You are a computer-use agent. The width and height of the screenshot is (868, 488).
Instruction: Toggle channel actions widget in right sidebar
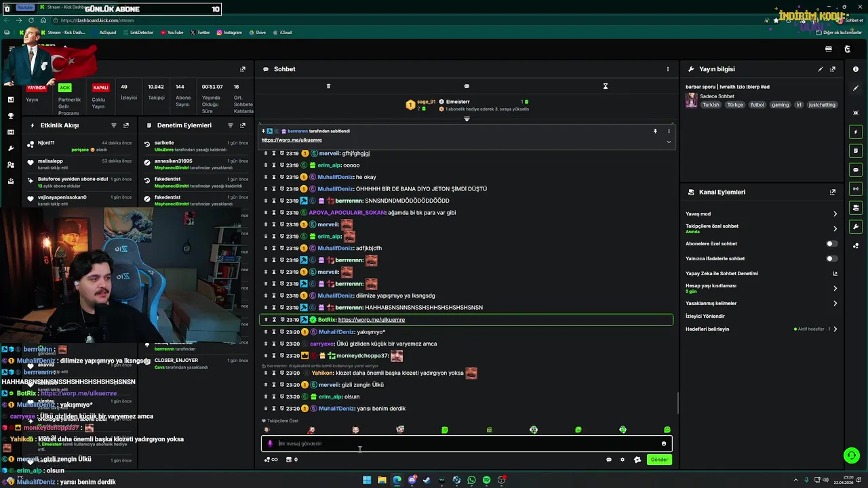856,207
